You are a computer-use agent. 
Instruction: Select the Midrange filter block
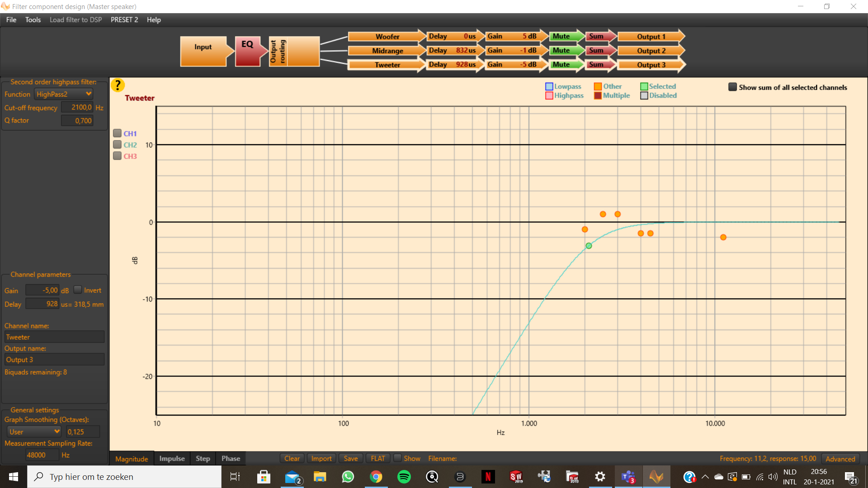pyautogui.click(x=387, y=51)
